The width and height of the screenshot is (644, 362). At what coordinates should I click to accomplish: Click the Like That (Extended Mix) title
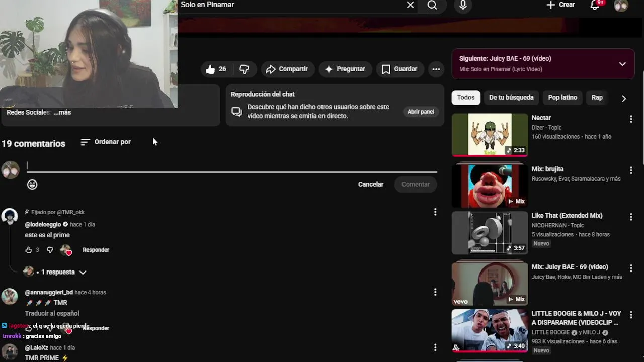tap(567, 216)
